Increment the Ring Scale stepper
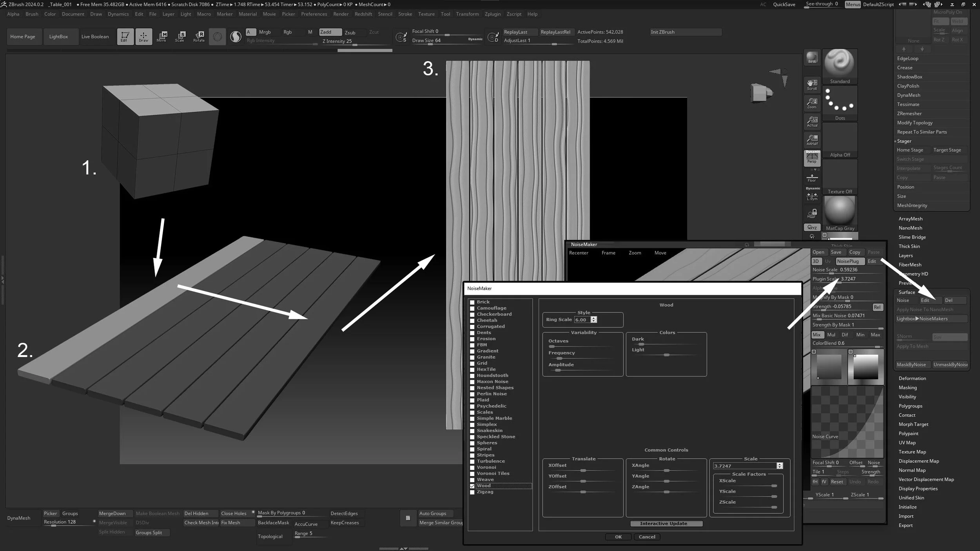This screenshot has height=551, width=980. tap(594, 318)
